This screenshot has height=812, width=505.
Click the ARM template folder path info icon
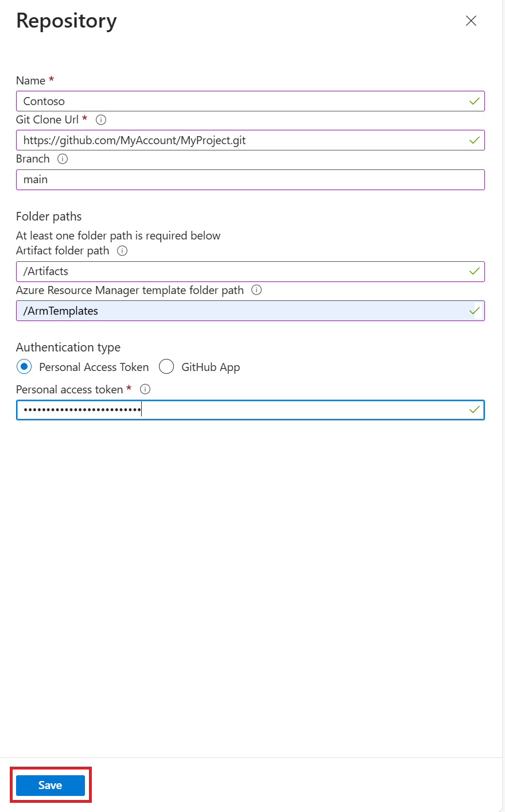257,290
